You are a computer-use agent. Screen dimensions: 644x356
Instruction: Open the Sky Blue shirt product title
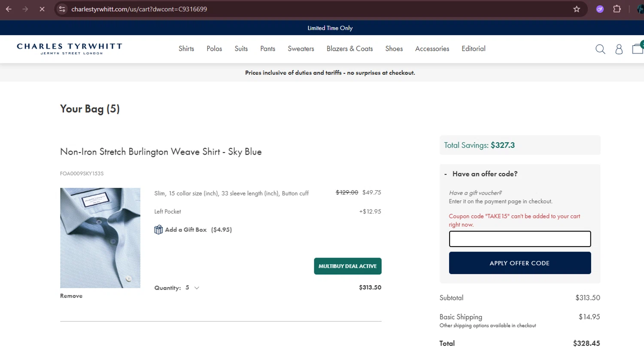[x=161, y=152]
